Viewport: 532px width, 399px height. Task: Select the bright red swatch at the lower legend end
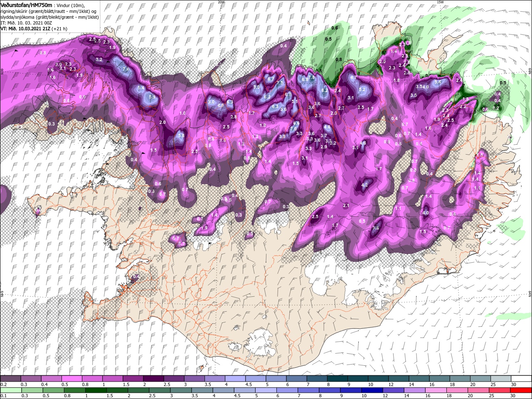click(521, 390)
